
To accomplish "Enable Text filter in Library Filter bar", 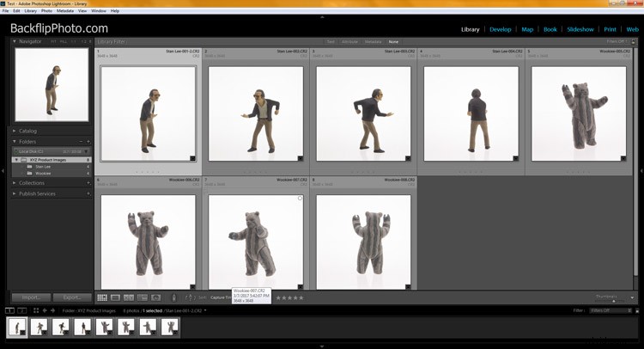I will 331,41.
